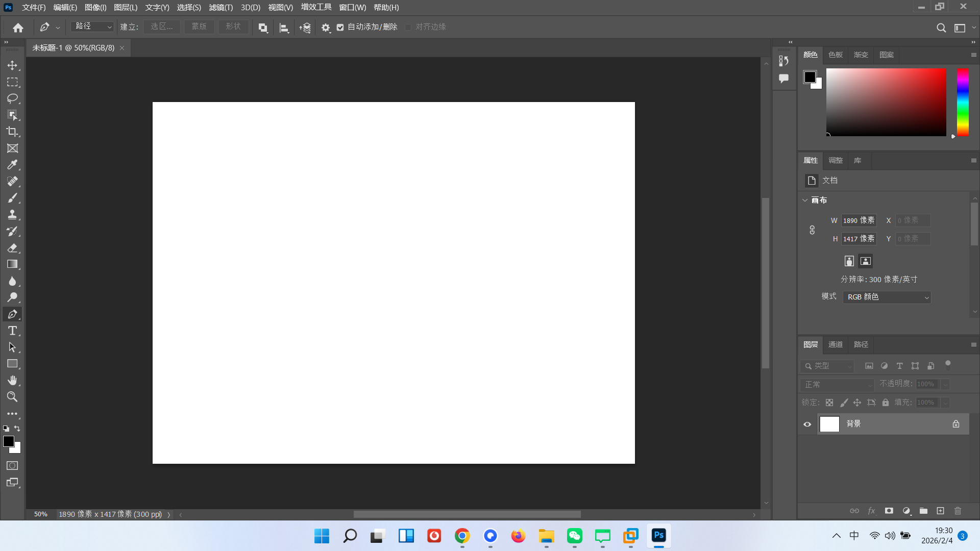Screen dimensions: 980x551
Task: Create a new layer in the Layers panel
Action: pos(940,511)
